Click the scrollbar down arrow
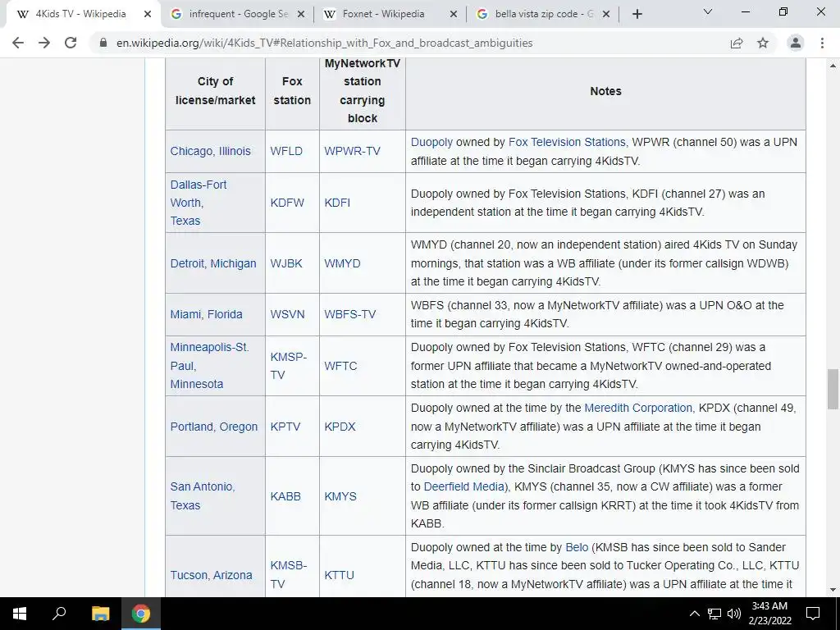The image size is (840, 630). (x=833, y=591)
